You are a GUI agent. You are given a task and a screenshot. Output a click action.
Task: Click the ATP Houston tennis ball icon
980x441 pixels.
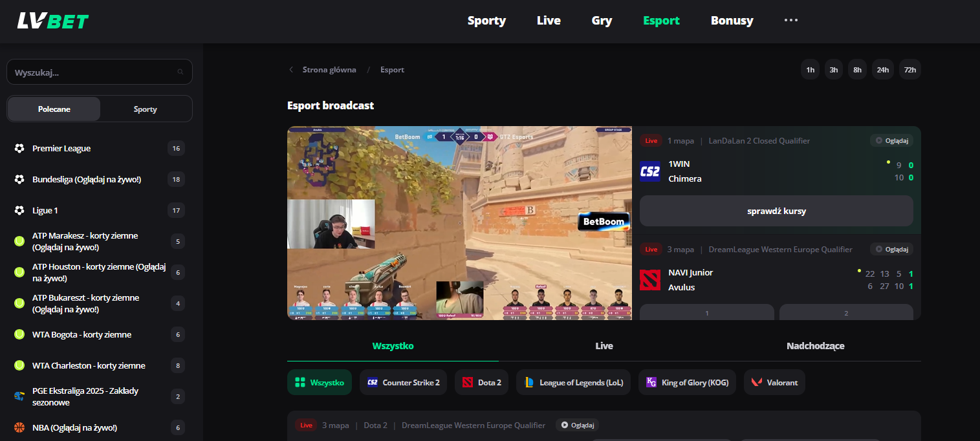19,273
